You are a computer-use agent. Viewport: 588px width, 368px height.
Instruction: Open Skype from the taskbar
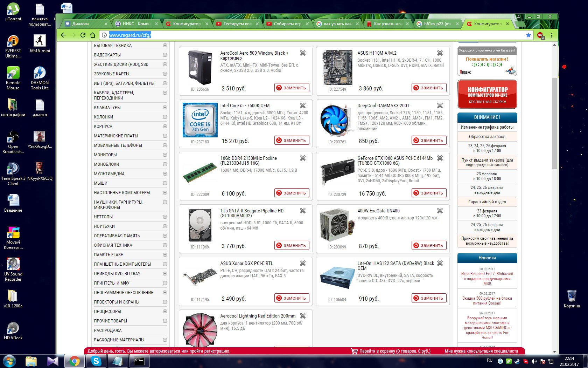tap(96, 361)
